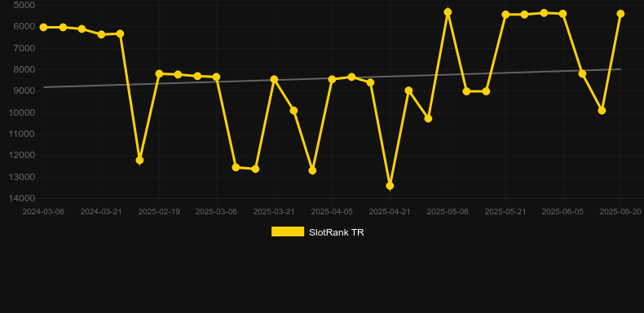Click the 7000 y-axis label
The height and width of the screenshot is (313, 644).
[x=24, y=48]
